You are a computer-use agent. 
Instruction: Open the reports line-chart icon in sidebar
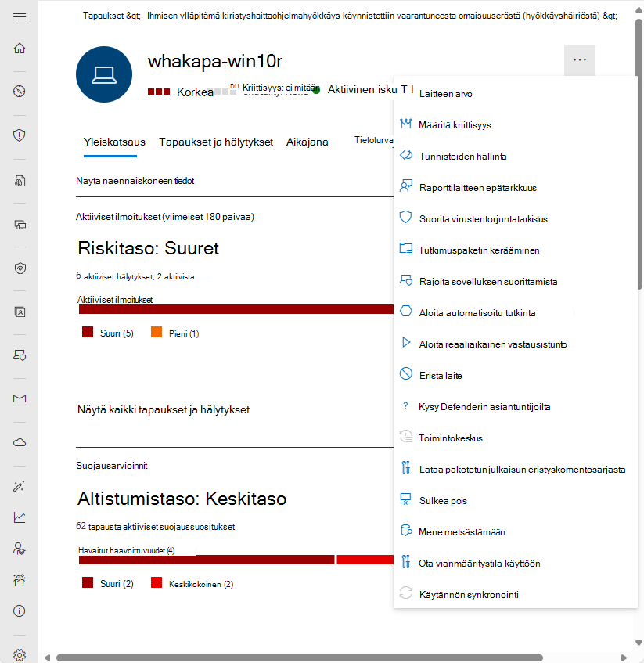point(20,517)
